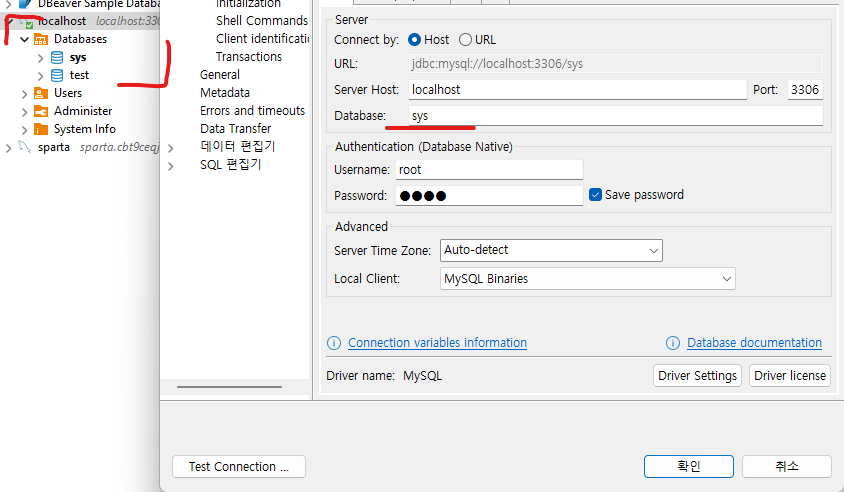Viewport: 844px width, 492px height.
Task: Click the 확인 confirm button
Action: click(x=689, y=466)
